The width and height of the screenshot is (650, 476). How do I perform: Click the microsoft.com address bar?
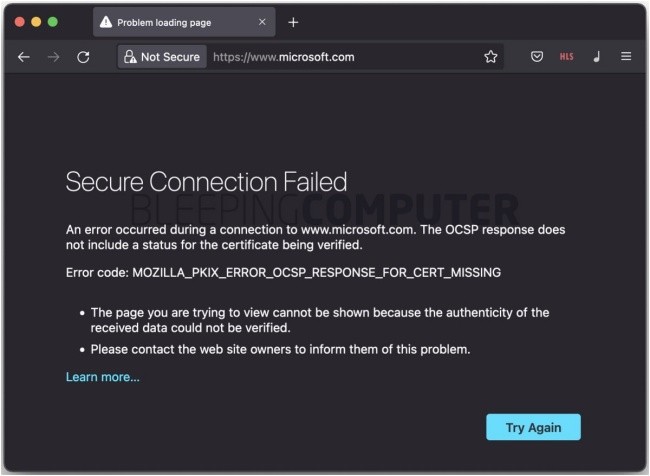click(340, 57)
